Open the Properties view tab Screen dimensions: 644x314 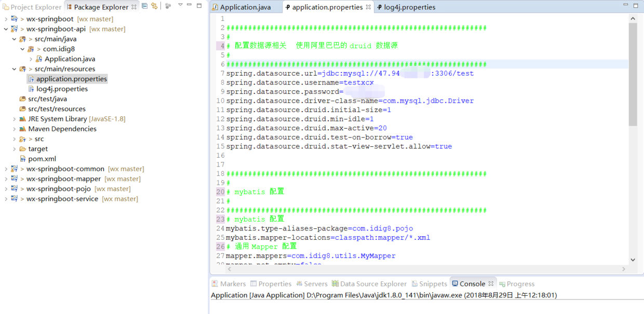click(271, 284)
